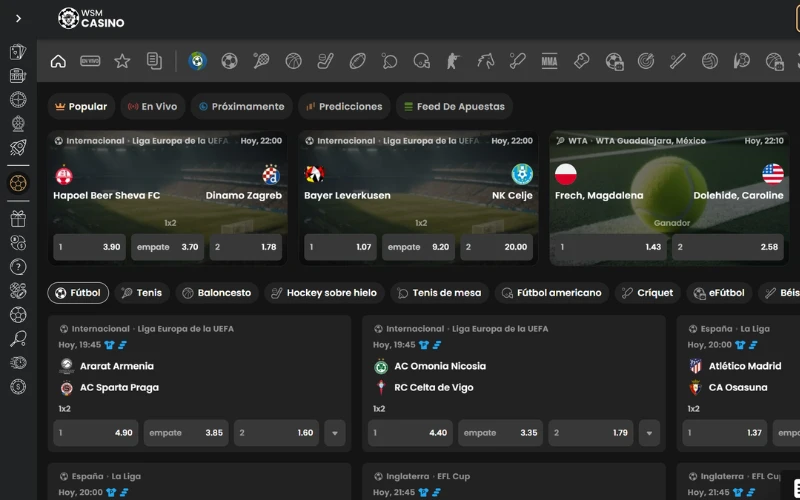Select the eFútbol filter chip

pyautogui.click(x=719, y=293)
